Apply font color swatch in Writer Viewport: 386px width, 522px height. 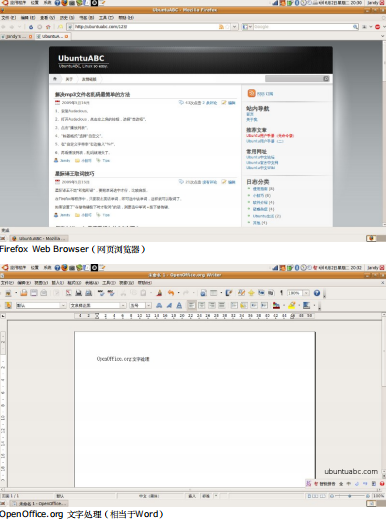click(276, 305)
